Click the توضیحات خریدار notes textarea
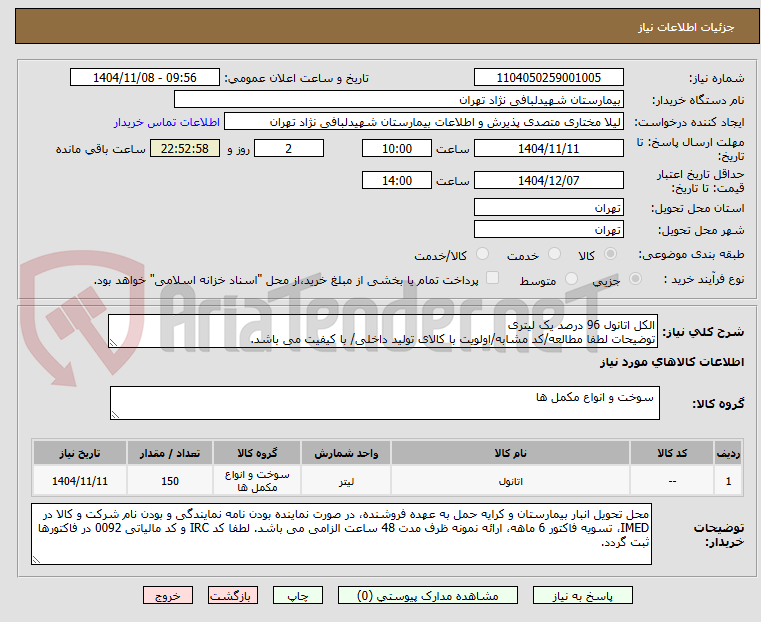The height and width of the screenshot is (622, 761). (x=341, y=534)
